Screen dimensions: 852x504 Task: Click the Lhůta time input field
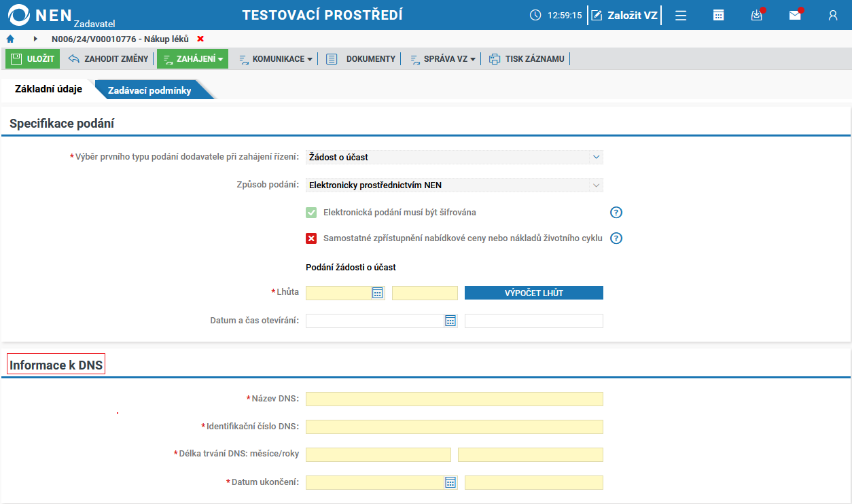(x=425, y=293)
